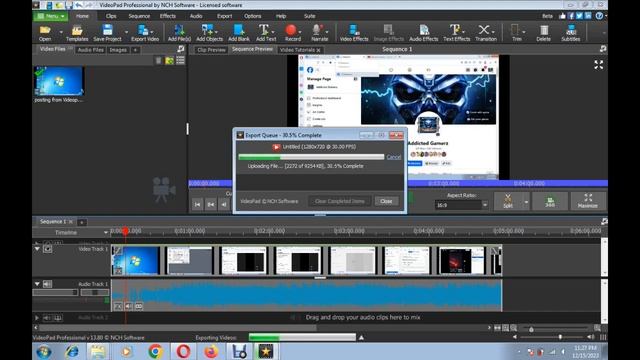The image size is (640, 360).
Task: Open Audio Effects
Action: pyautogui.click(x=423, y=33)
